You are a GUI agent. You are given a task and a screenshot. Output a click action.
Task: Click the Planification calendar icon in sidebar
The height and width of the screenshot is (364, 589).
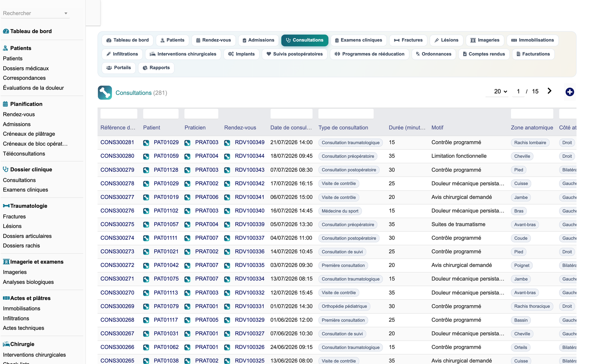point(5,104)
